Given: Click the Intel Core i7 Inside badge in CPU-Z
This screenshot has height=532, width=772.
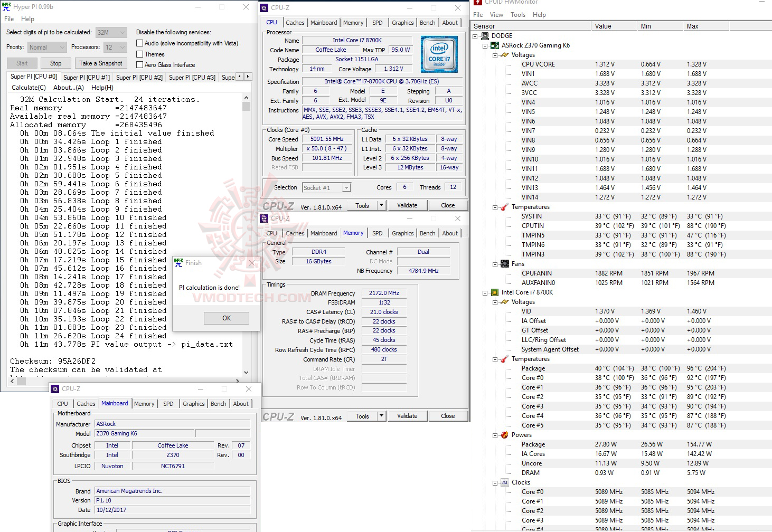Looking at the screenshot, I should point(439,54).
